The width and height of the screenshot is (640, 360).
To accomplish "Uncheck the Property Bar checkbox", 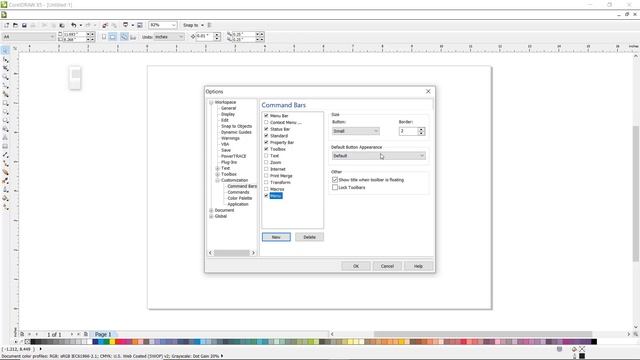I will click(x=266, y=142).
